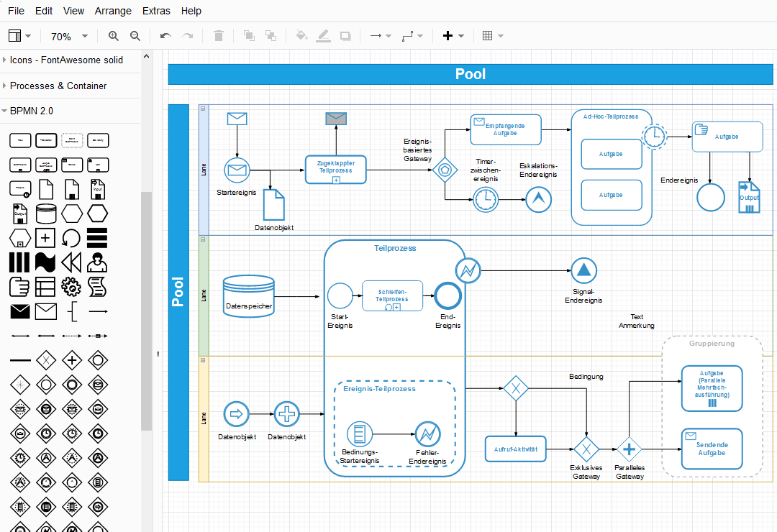Image resolution: width=777 pixels, height=532 pixels.
Task: Select the horizontal Pool title header
Action: click(471, 74)
